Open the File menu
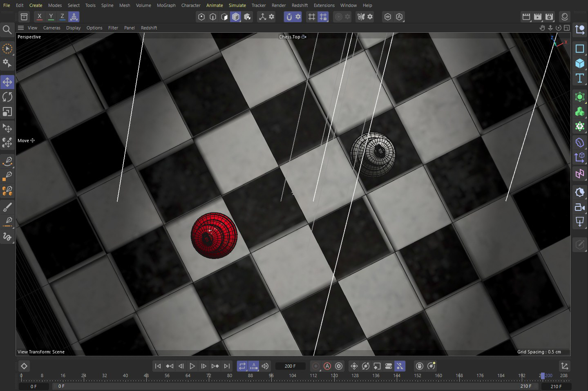 7,5
